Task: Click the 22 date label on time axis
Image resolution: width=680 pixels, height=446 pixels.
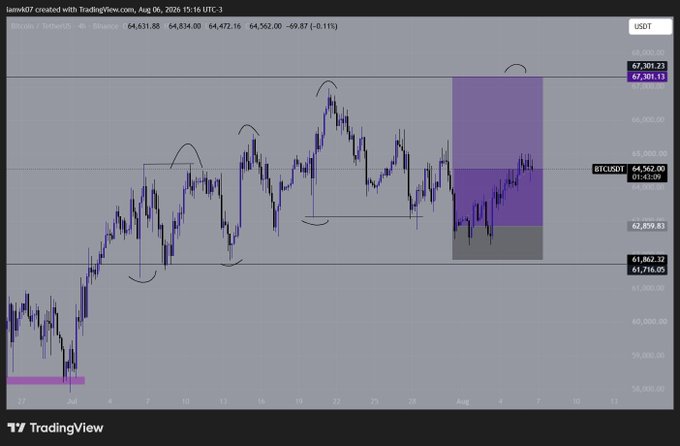Action: pyautogui.click(x=336, y=402)
